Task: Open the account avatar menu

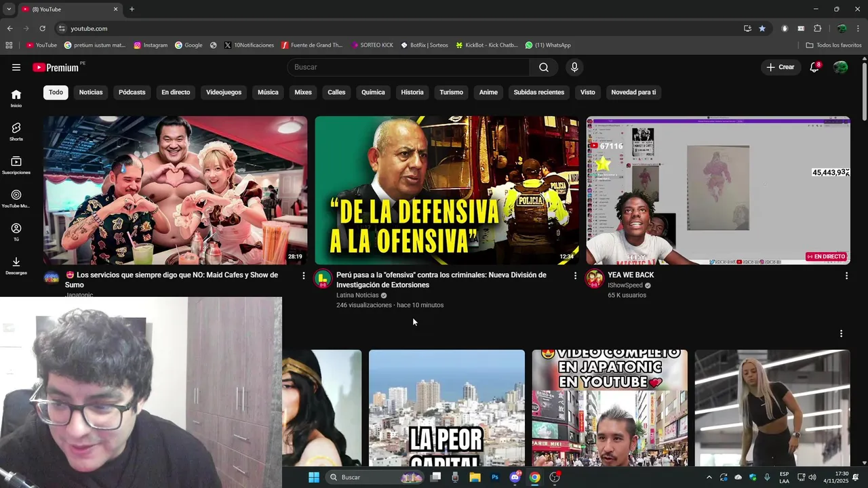Action: click(841, 67)
